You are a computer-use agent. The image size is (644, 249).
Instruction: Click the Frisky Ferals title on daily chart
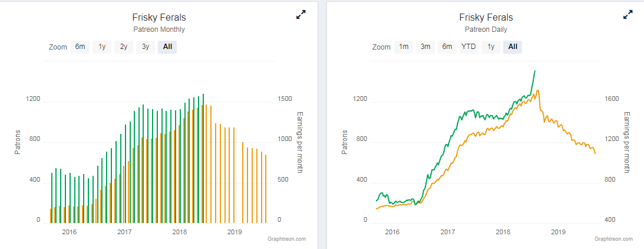(486, 18)
